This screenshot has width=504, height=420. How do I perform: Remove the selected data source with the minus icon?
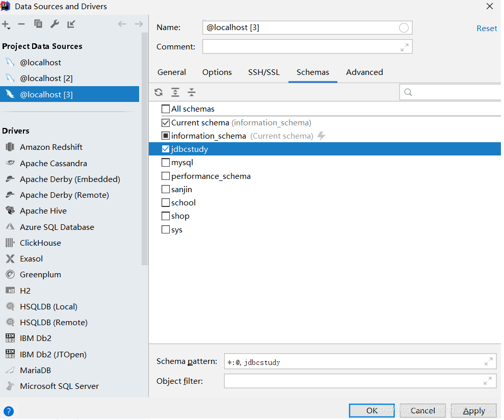(21, 24)
